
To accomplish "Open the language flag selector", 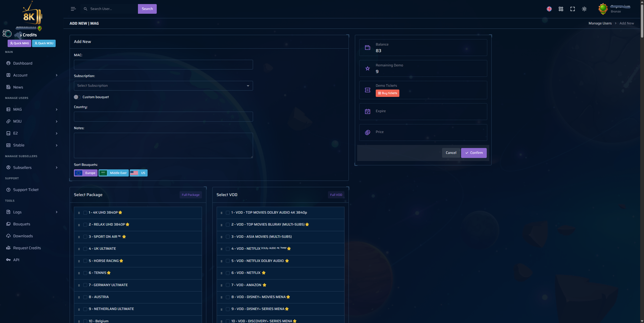I will click(x=549, y=9).
